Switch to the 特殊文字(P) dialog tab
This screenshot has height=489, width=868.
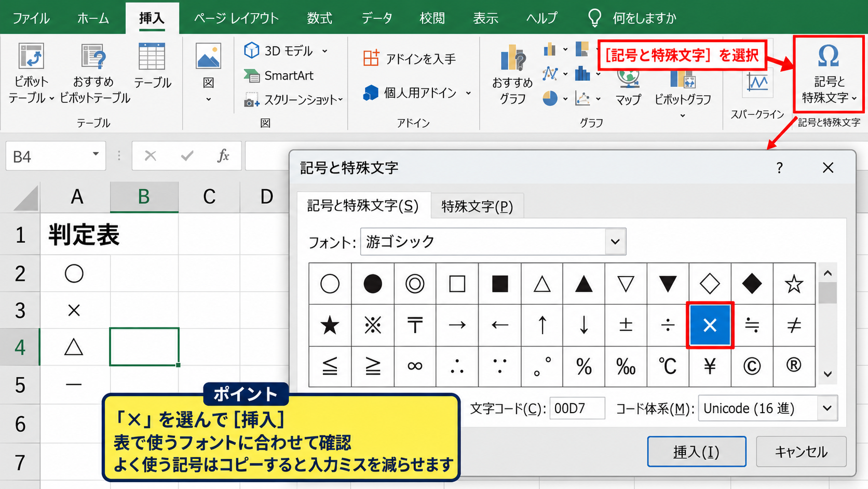coord(477,206)
